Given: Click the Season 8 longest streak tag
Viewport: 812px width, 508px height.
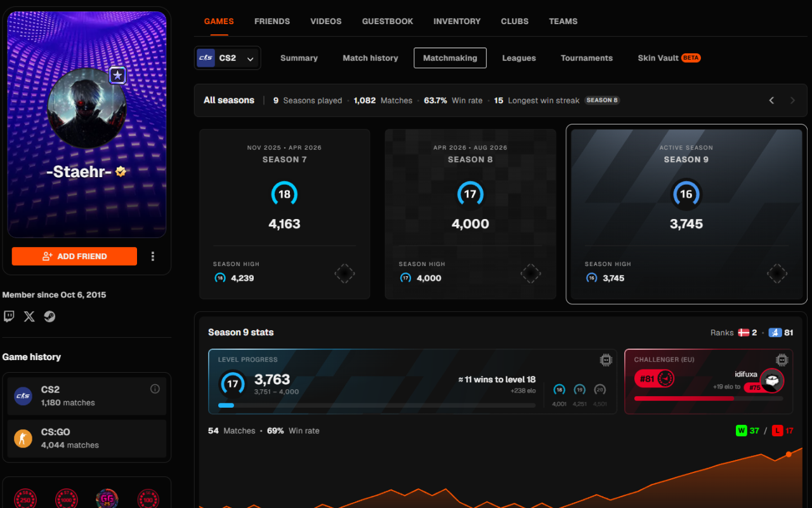Looking at the screenshot, I should [x=602, y=100].
